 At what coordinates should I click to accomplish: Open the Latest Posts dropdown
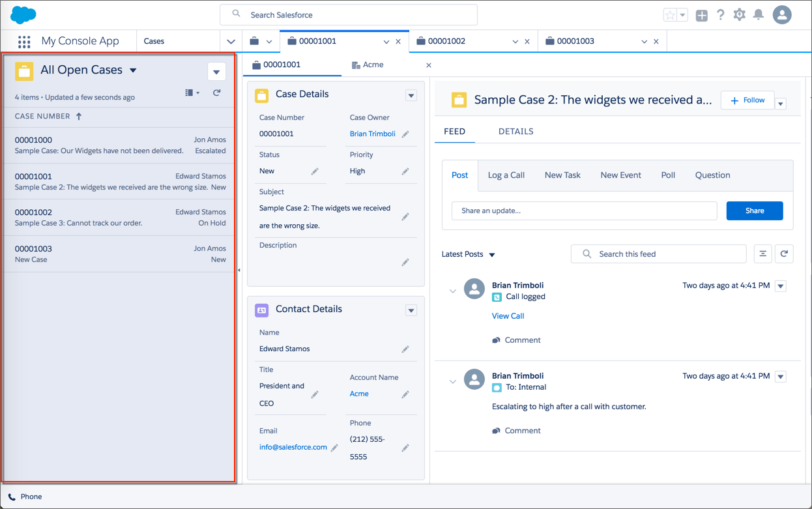tap(468, 254)
